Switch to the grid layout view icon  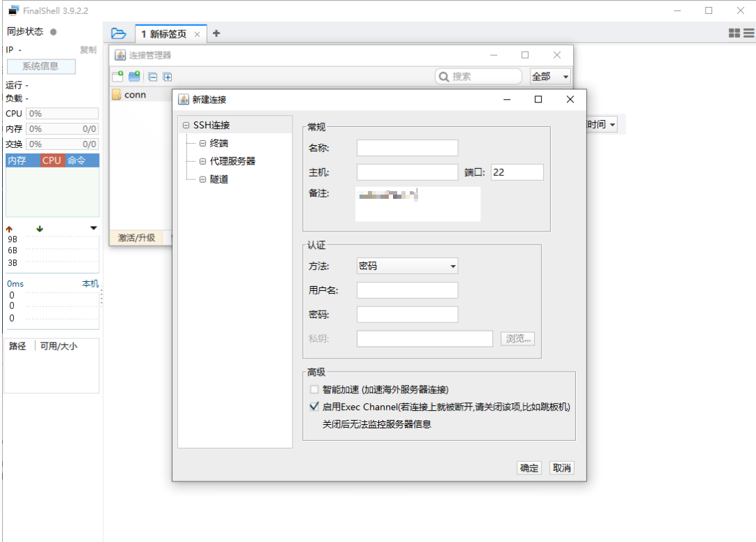(734, 33)
